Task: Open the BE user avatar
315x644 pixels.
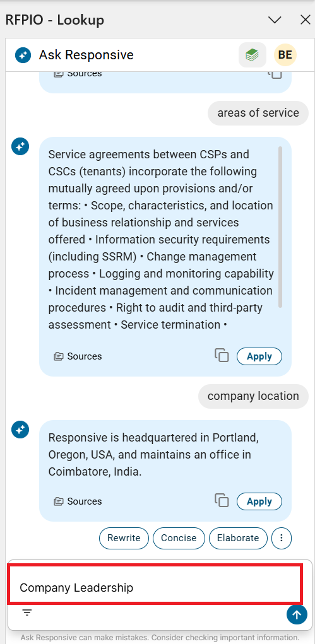Action: point(285,55)
